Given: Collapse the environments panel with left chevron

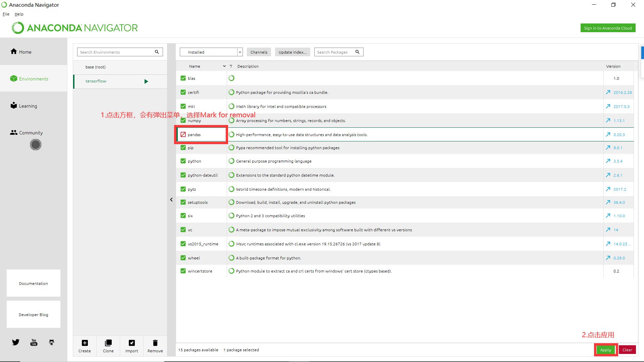Looking at the screenshot, I should [x=171, y=200].
